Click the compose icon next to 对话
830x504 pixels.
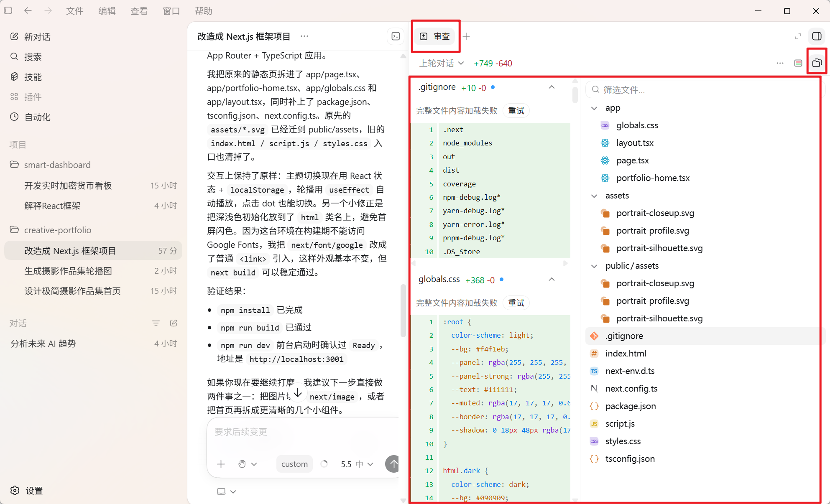[x=174, y=323]
